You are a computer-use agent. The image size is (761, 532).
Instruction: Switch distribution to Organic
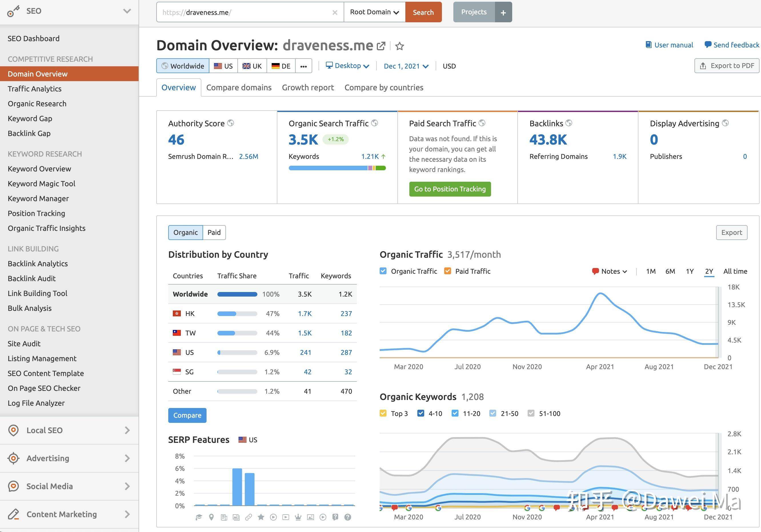tap(186, 232)
